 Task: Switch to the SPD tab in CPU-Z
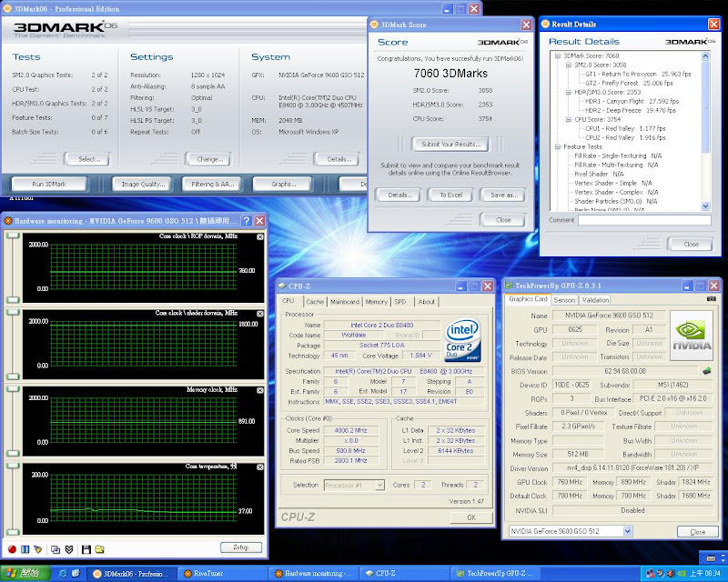400,302
